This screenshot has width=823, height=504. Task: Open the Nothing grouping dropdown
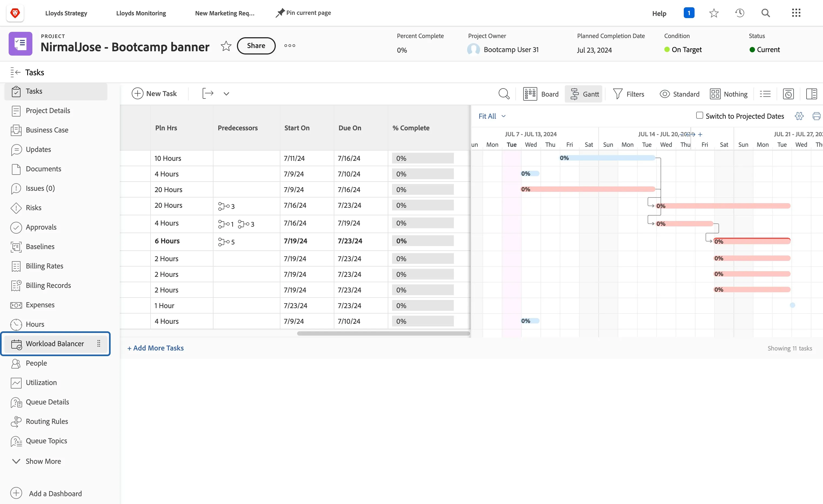coord(729,94)
